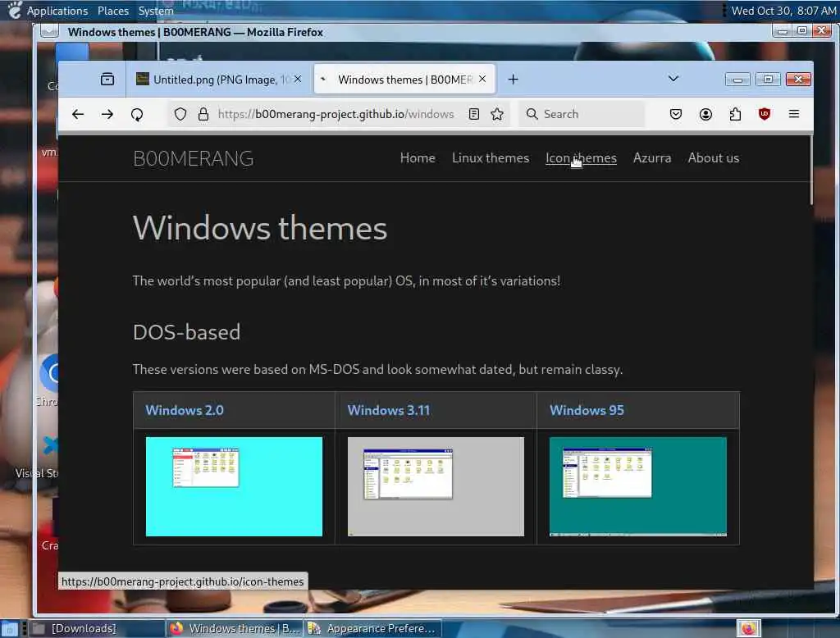Open the extensions puzzle icon
Image resolution: width=840 pixels, height=638 pixels.
click(x=735, y=114)
